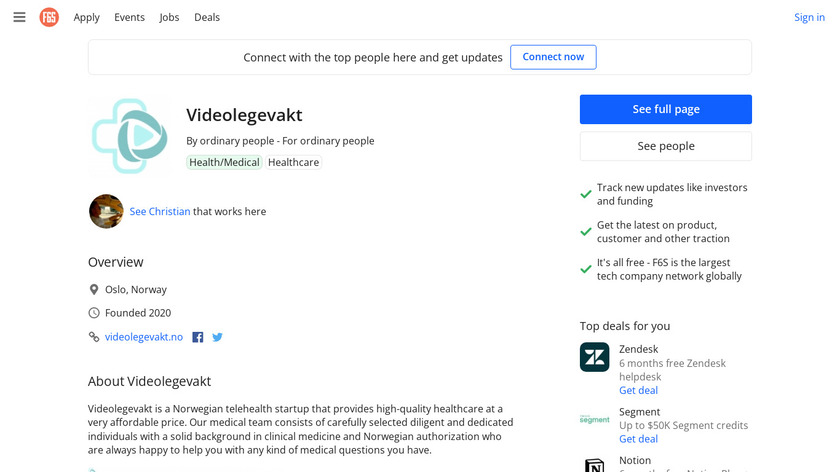This screenshot has width=840, height=472.
Task: Open the Videolegevakt company logo
Action: click(130, 136)
